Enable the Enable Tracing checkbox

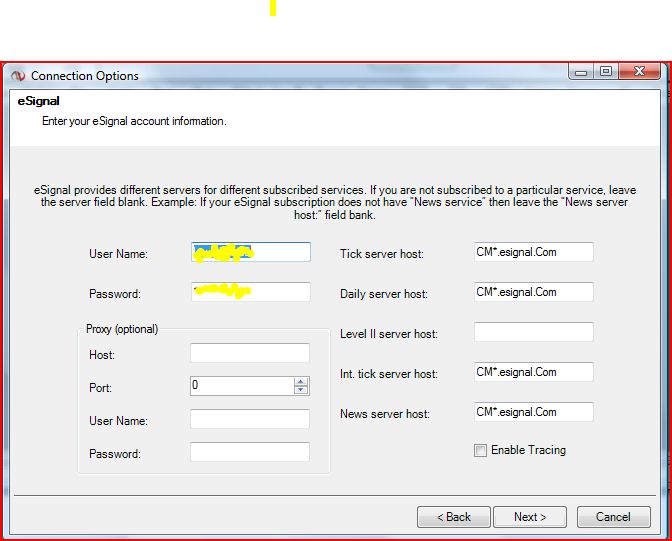pyautogui.click(x=480, y=451)
